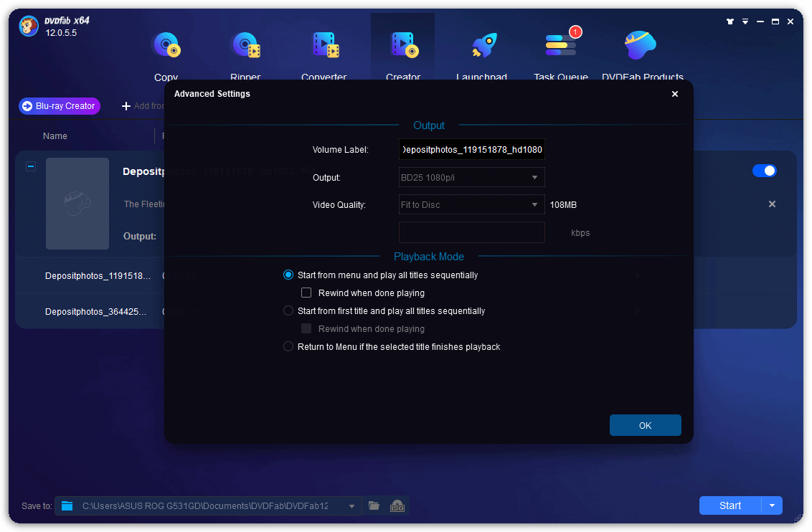
Task: Open the Start button dropdown arrow
Action: (x=772, y=505)
